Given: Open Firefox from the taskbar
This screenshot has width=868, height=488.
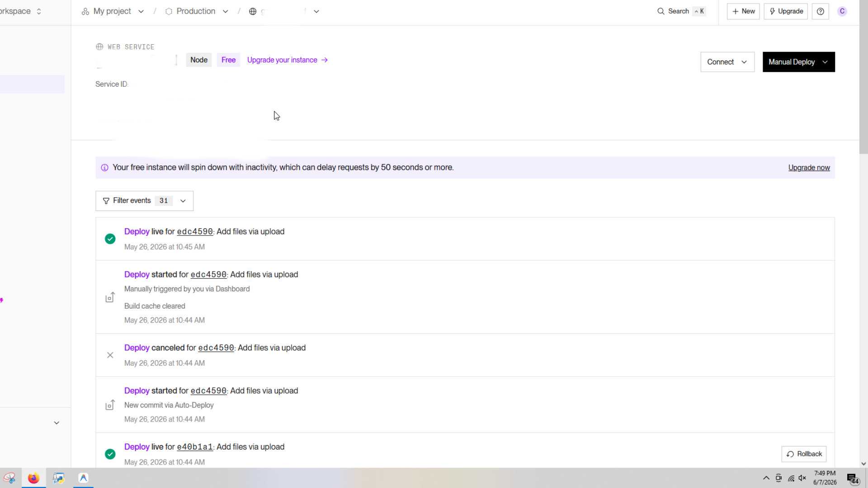Looking at the screenshot, I should tap(33, 478).
